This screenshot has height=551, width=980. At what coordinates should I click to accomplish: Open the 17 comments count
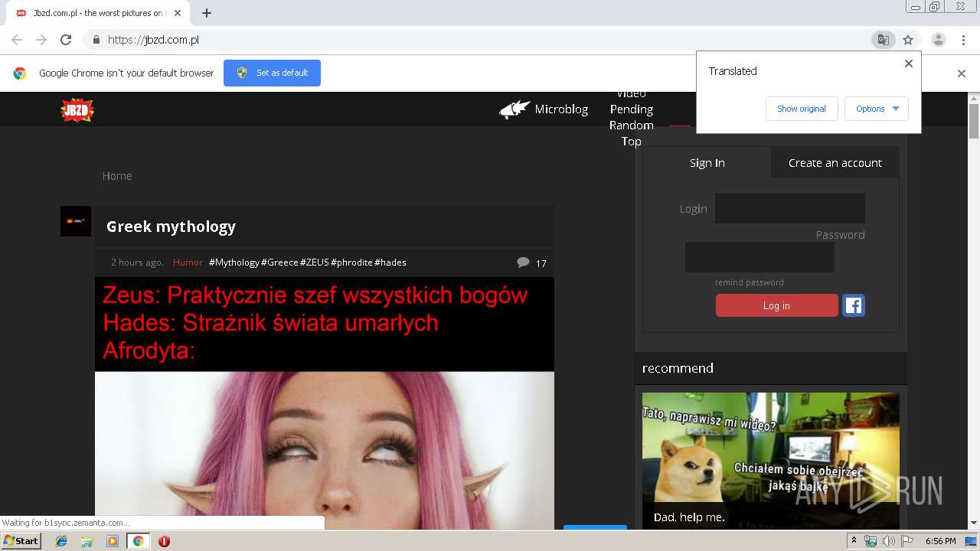(x=541, y=263)
